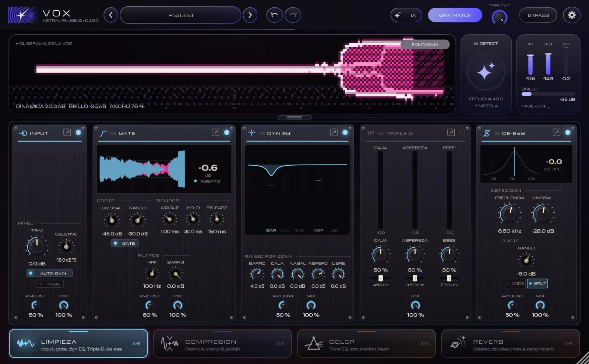Image resolution: width=589 pixels, height=364 pixels.
Task: Click the ESES 7.20 kHz slider
Action: [x=449, y=278]
